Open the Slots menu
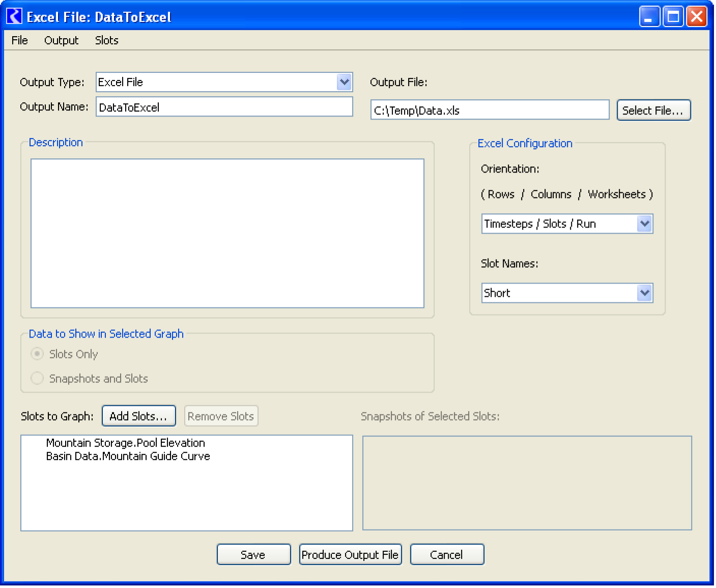Image resolution: width=716 pixels, height=588 pixels. pyautogui.click(x=106, y=40)
